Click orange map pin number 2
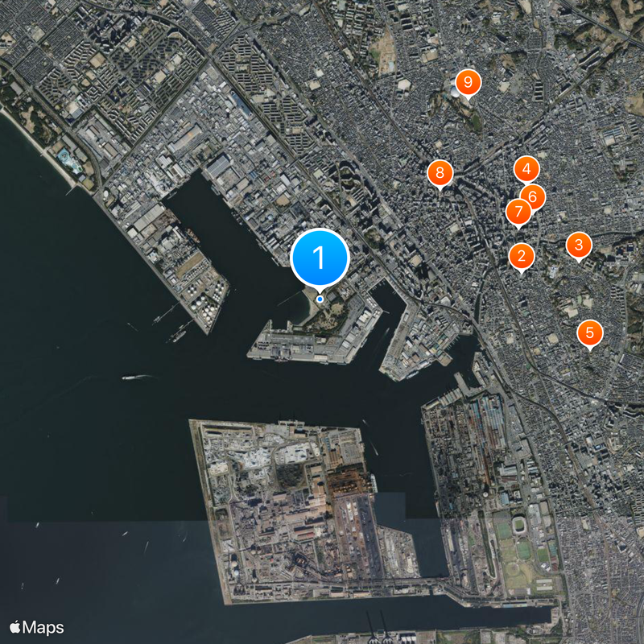The height and width of the screenshot is (644, 644). (521, 256)
